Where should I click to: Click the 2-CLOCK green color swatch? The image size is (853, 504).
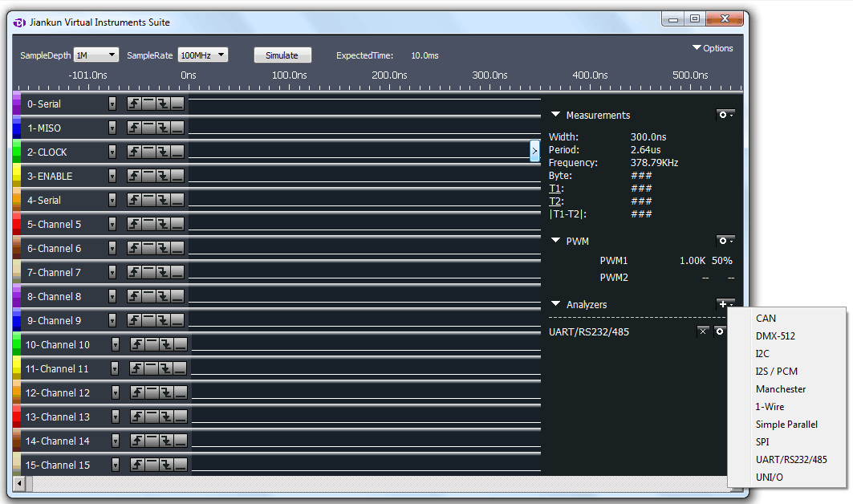17,152
